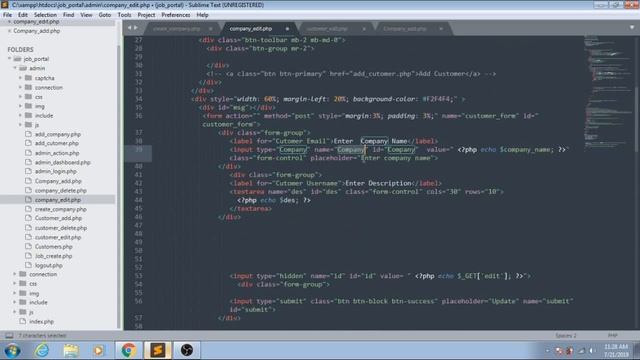Expand the captcha folder
Image resolution: width=640 pixels, height=360 pixels.
coord(20,78)
